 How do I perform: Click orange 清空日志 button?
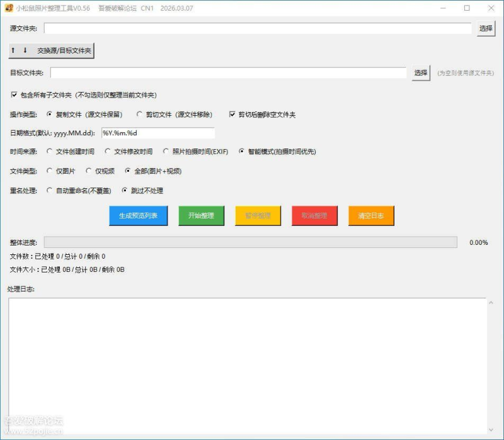coord(371,215)
